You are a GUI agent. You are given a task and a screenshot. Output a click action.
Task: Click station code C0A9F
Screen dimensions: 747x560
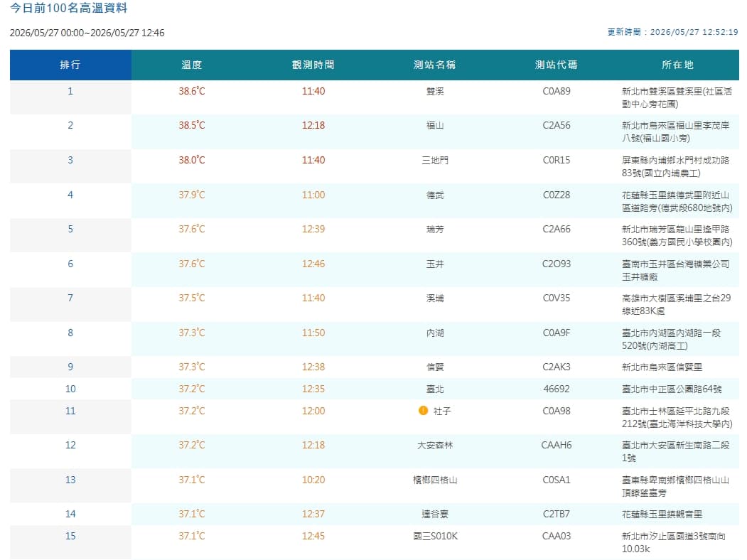click(557, 333)
